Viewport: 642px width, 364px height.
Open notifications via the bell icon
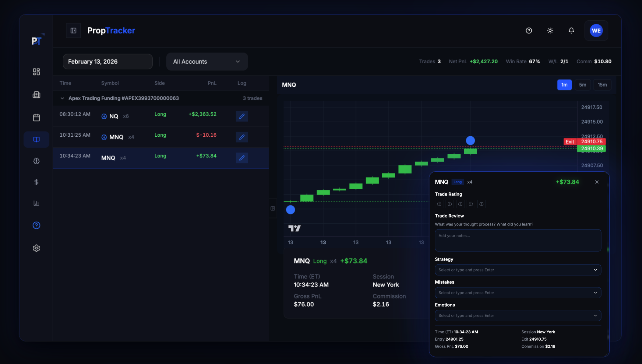pyautogui.click(x=571, y=30)
